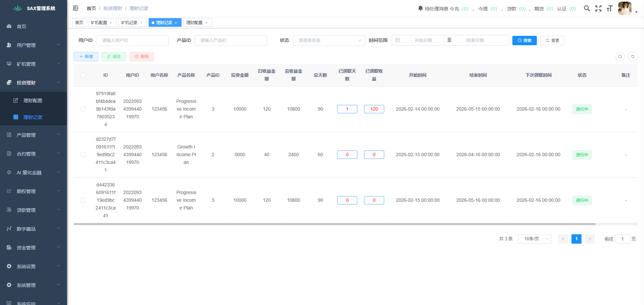Click the font size adjustment icon
Viewport: 644px width, 305px height.
pyautogui.click(x=609, y=8)
